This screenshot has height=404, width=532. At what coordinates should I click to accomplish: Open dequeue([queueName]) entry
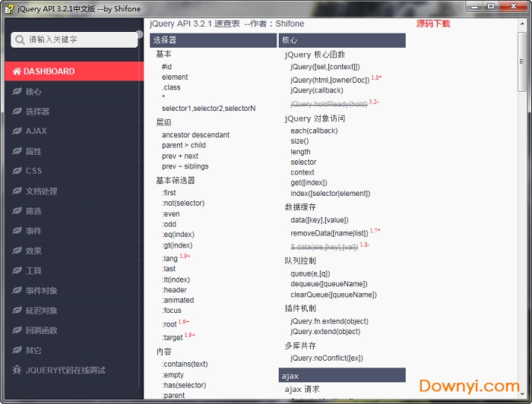click(x=329, y=284)
